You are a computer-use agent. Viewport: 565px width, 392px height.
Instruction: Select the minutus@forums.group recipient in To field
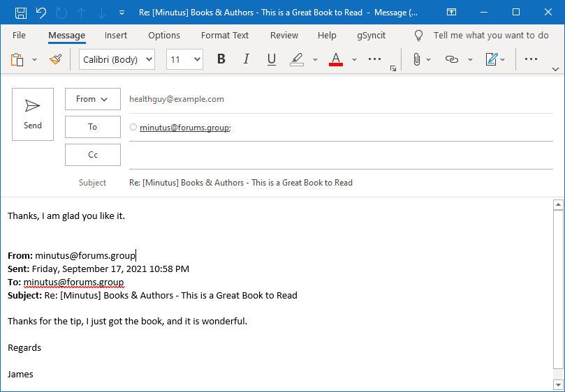coord(185,128)
